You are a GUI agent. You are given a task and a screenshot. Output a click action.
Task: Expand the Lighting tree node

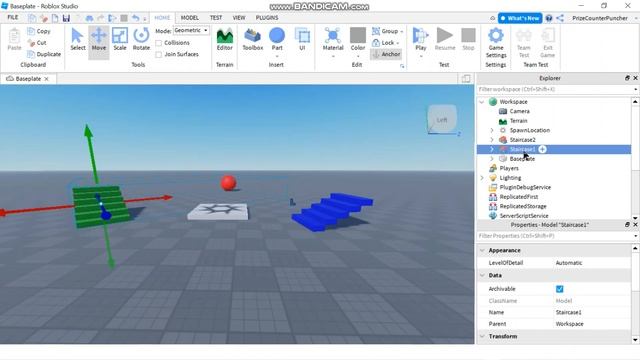(x=482, y=178)
